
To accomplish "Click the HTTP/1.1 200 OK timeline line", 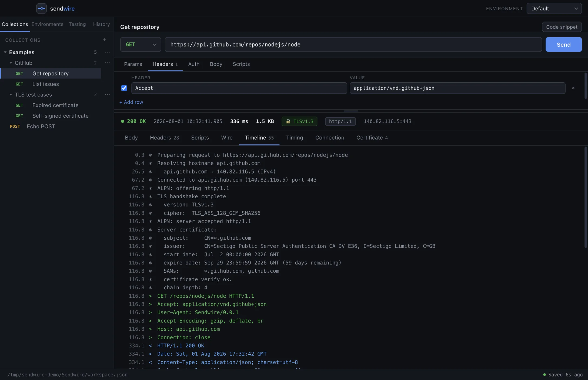I will [x=181, y=345].
